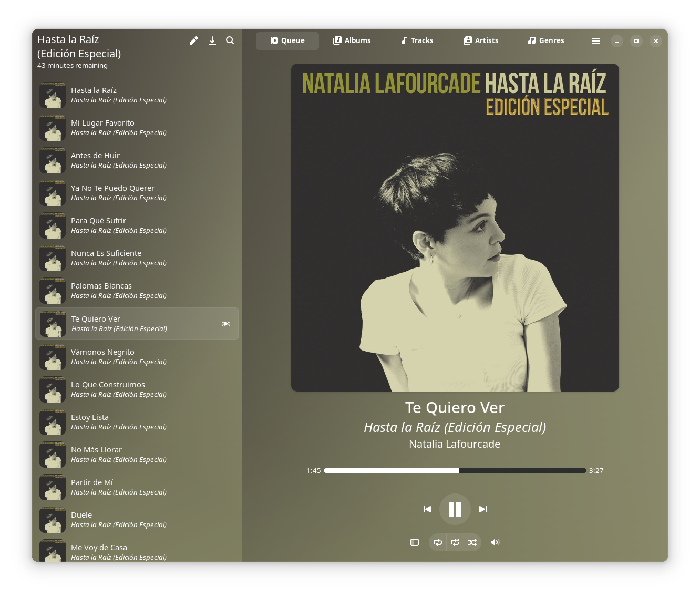
Task: Play 'Para Qué Sufrir' from queue
Action: (137, 225)
